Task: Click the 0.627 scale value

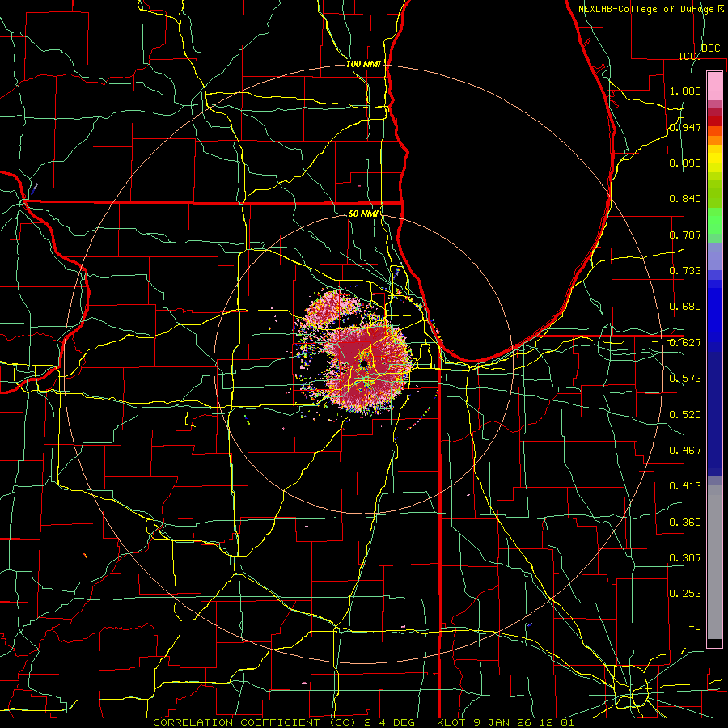Action: click(x=685, y=343)
